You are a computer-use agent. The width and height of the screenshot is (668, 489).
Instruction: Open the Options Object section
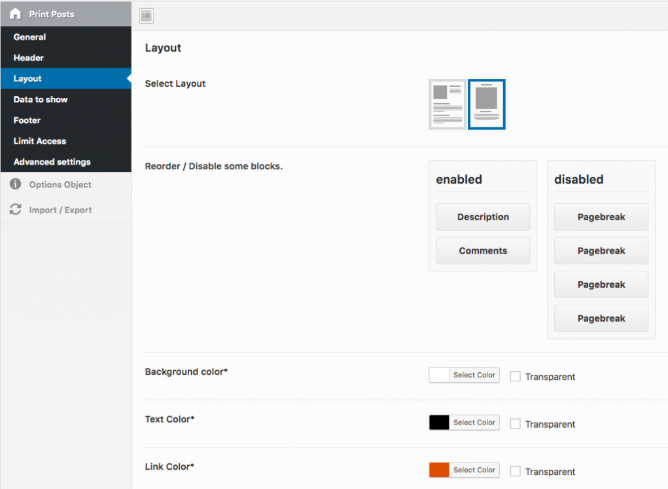66,184
